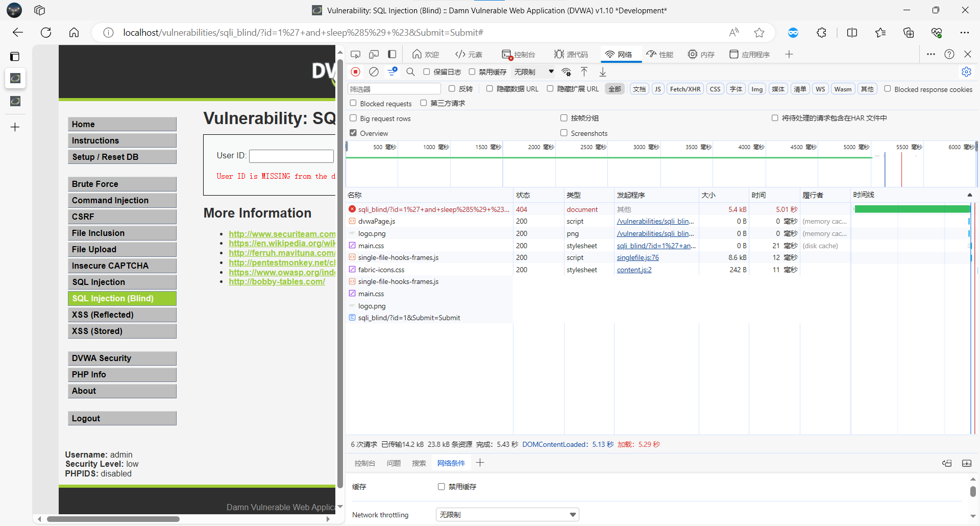Screen dimensions: 980x526
Task: Open the SQL Injection menu page
Action: tap(122, 282)
